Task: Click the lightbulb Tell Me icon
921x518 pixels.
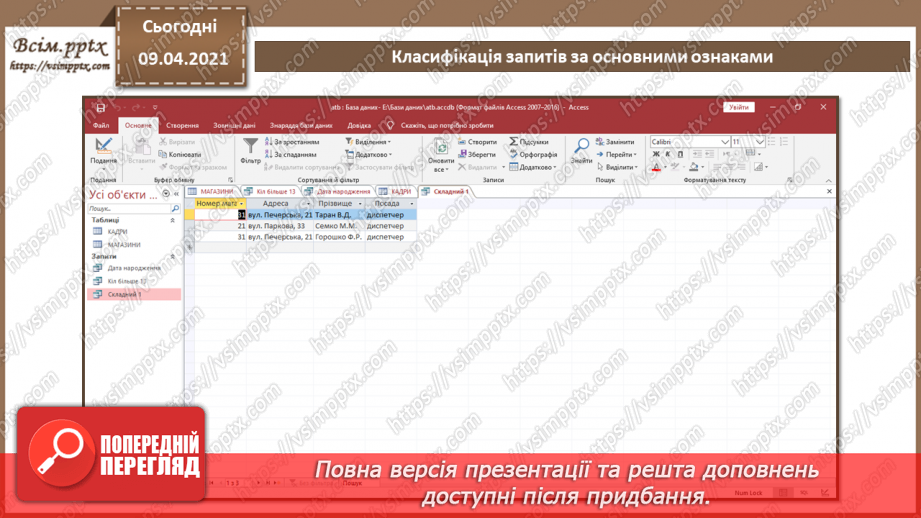Action: pos(390,125)
